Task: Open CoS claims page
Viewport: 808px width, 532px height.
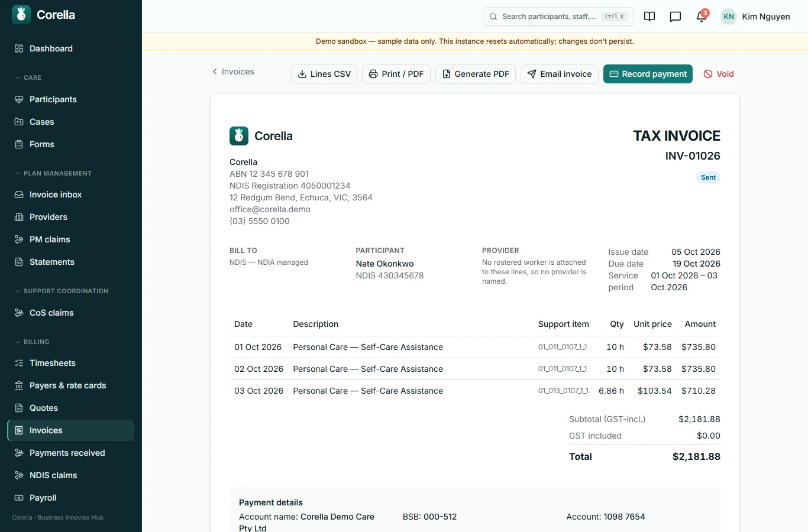Action: (71, 313)
